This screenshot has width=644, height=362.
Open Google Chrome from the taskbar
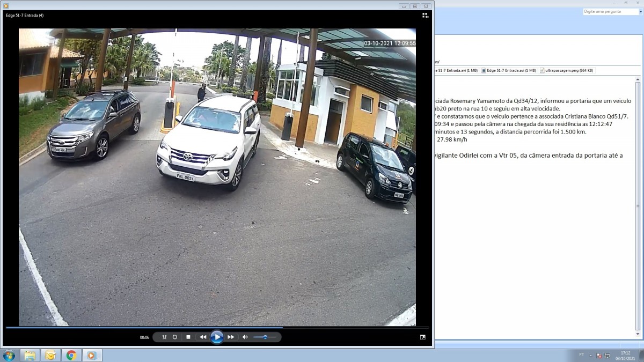click(71, 355)
